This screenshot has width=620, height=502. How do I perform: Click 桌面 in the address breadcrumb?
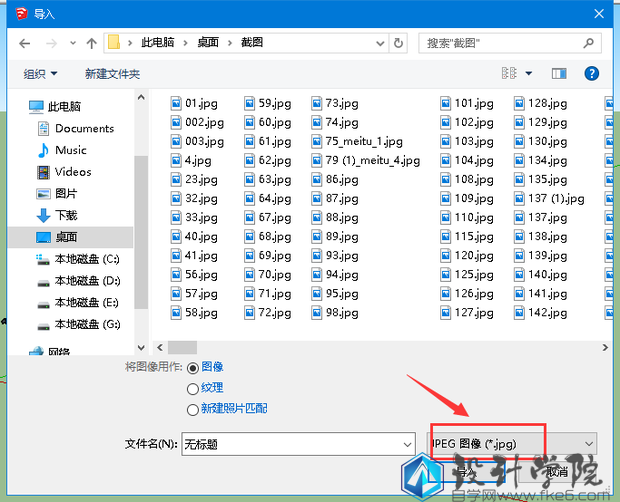point(208,43)
